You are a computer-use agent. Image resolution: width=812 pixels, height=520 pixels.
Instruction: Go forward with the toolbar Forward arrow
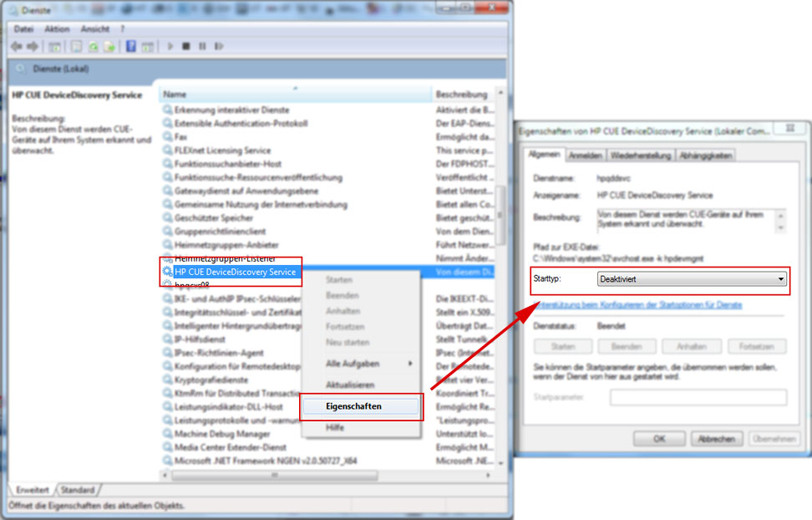tap(33, 47)
